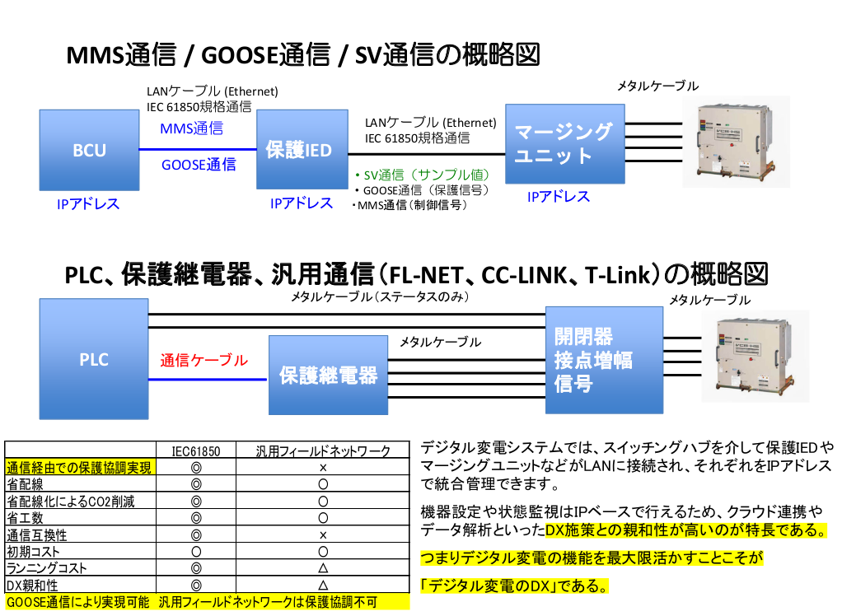Click the DX親和性 row label in table
Screen dimensions: 842x616
[x=33, y=585]
